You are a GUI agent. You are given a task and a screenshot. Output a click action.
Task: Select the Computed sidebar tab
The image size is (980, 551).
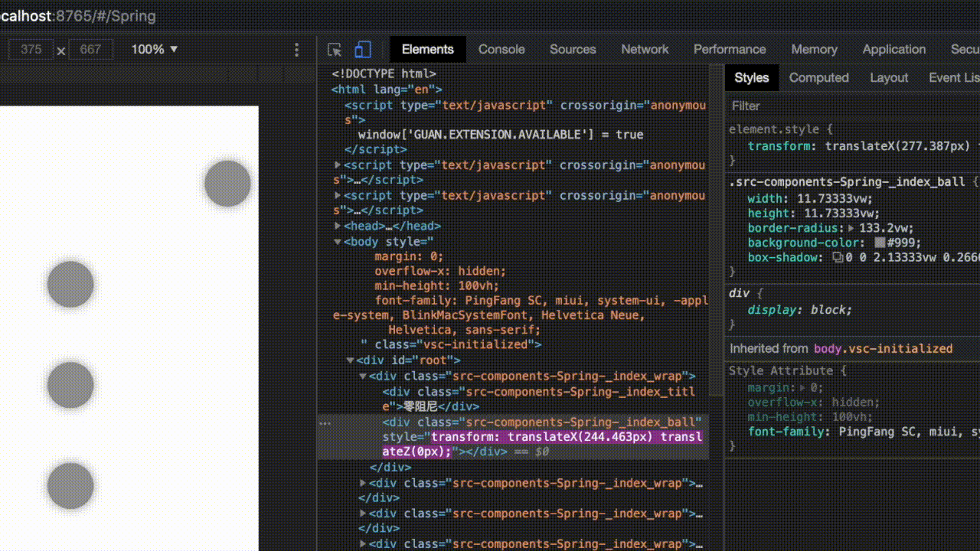click(x=818, y=78)
